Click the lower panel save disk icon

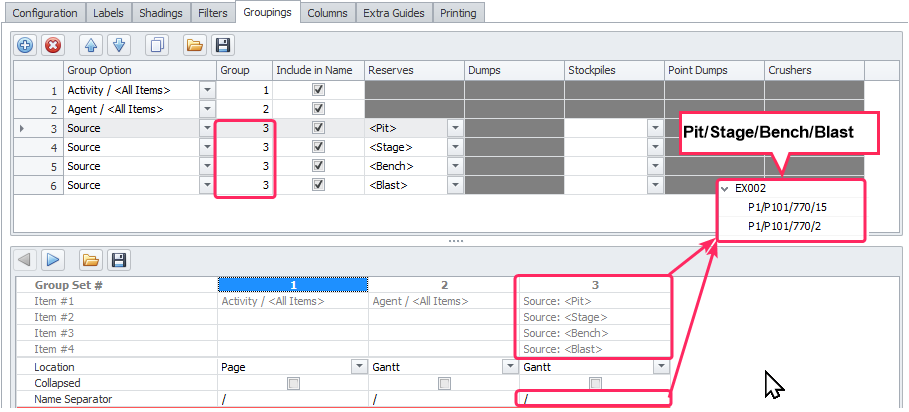pos(118,260)
